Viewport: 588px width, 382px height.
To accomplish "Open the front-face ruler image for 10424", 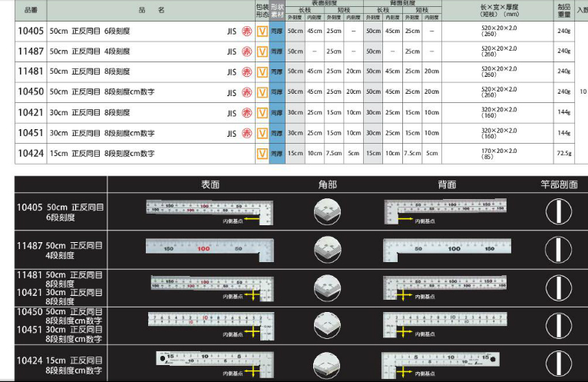I will [x=215, y=364].
